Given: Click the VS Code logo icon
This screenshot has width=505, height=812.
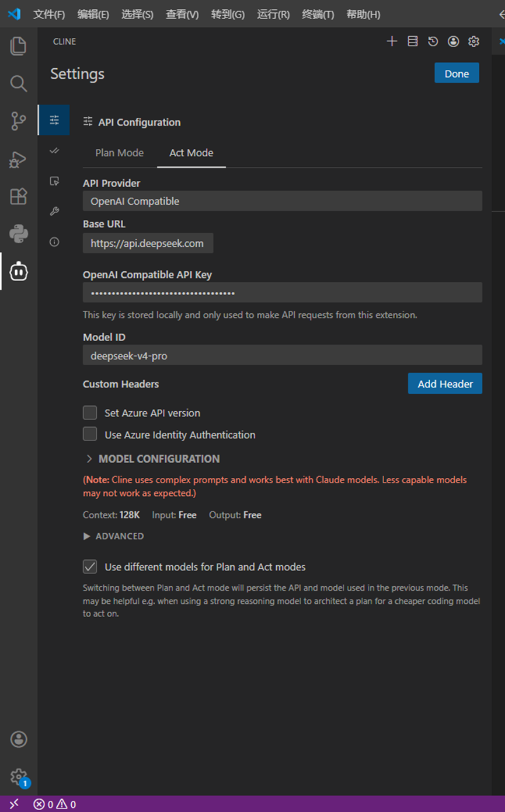Looking at the screenshot, I should [x=14, y=14].
